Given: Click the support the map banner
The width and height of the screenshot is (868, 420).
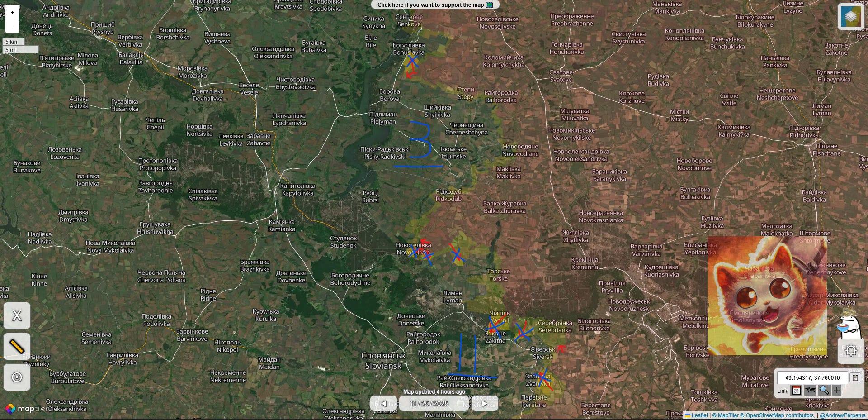Looking at the screenshot, I should coord(435,5).
